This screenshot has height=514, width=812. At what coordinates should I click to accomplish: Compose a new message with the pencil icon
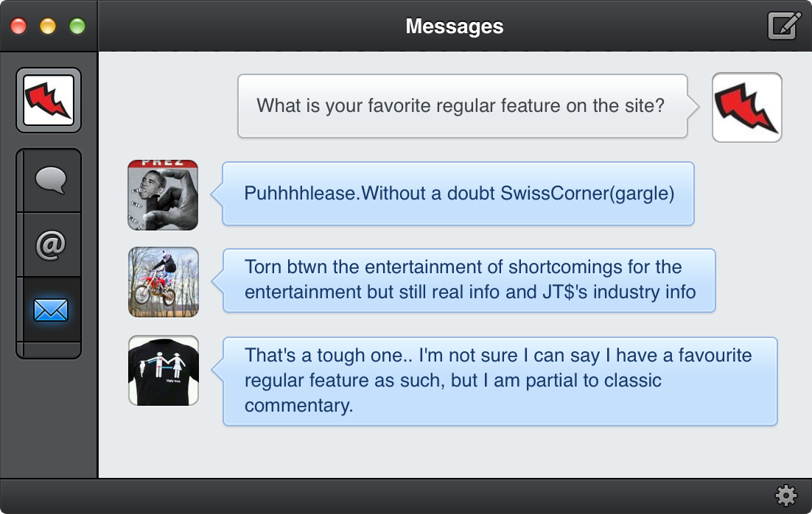pyautogui.click(x=784, y=26)
